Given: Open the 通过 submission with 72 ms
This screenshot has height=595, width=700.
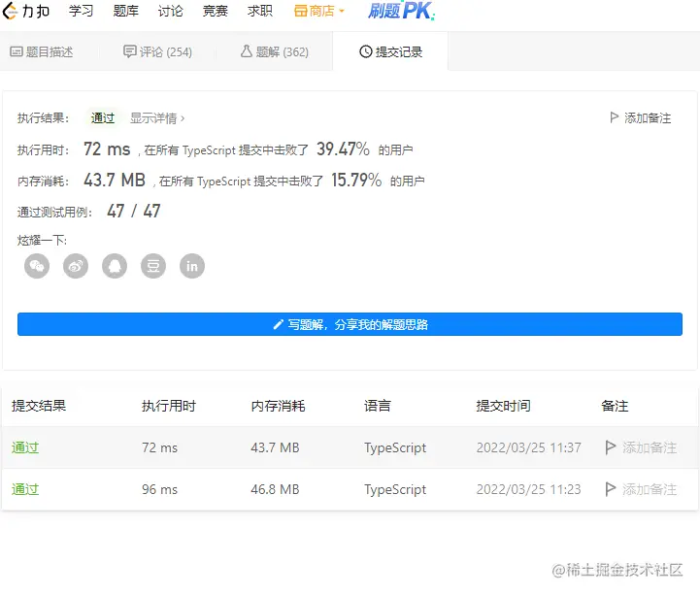Looking at the screenshot, I should point(25,447).
